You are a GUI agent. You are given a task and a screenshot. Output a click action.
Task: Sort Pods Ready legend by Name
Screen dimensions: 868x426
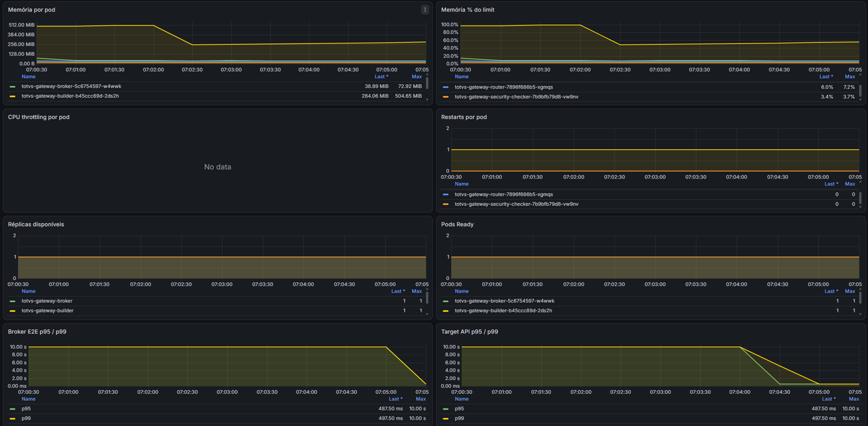(x=461, y=291)
